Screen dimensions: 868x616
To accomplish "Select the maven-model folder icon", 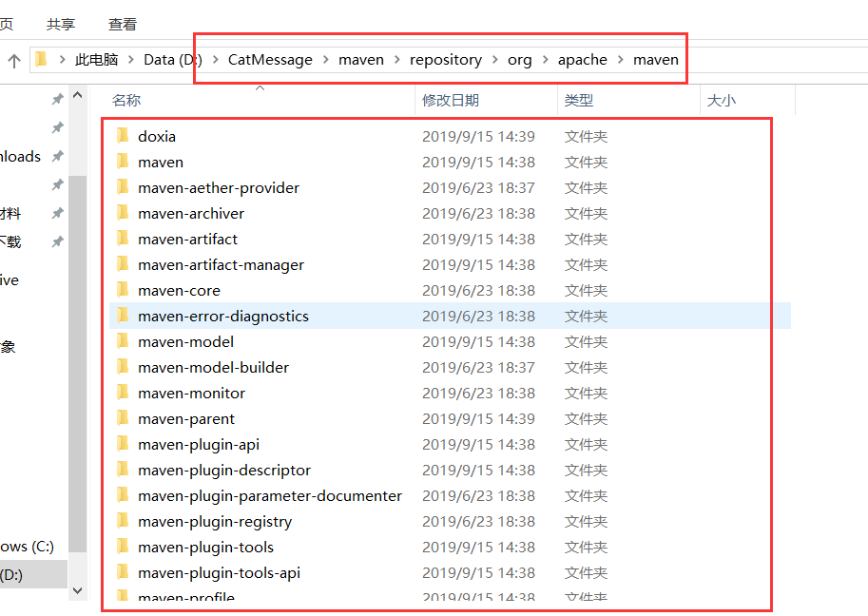I will [123, 341].
